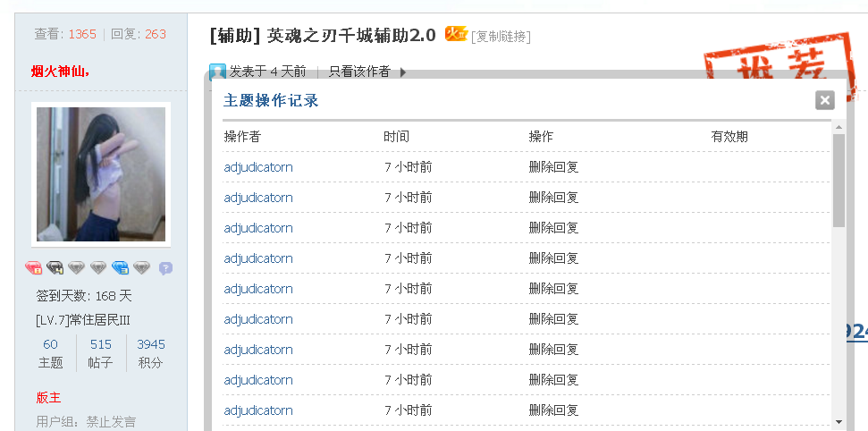
Task: Click the red 版主 group link
Action: point(48,397)
